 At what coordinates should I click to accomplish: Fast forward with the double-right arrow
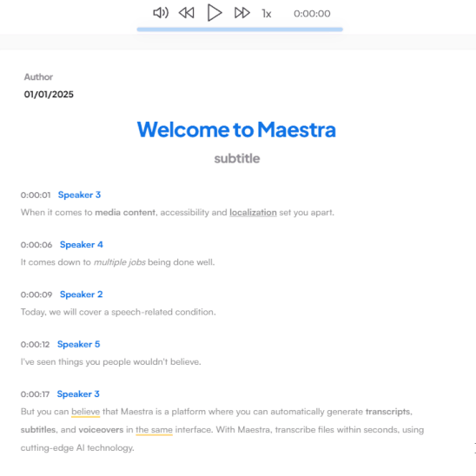pos(242,13)
